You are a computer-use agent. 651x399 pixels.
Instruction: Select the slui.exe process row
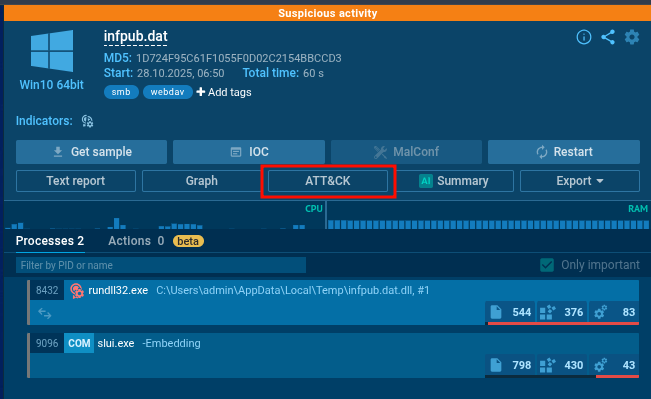point(333,355)
